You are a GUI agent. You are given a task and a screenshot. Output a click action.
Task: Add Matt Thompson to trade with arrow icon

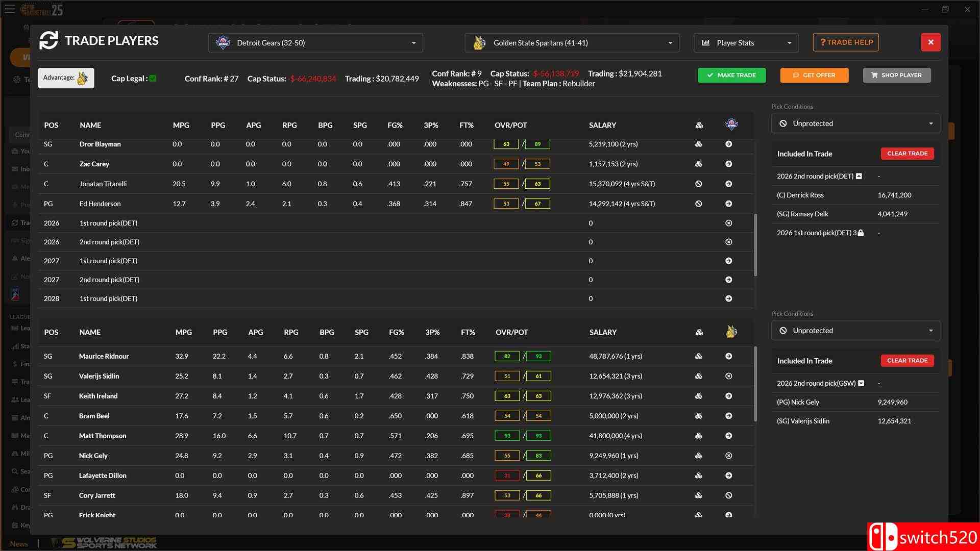coord(728,436)
